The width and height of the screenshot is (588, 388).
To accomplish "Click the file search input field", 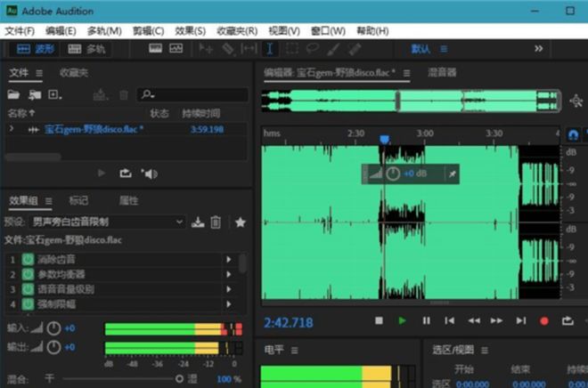I will 192,94.
